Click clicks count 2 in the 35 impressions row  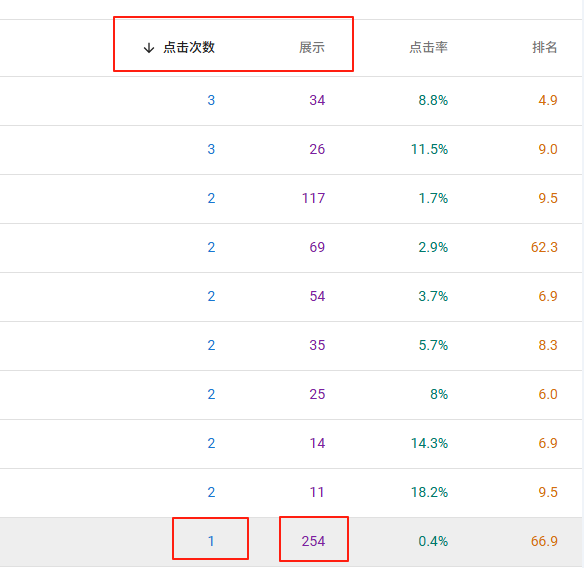click(x=211, y=345)
